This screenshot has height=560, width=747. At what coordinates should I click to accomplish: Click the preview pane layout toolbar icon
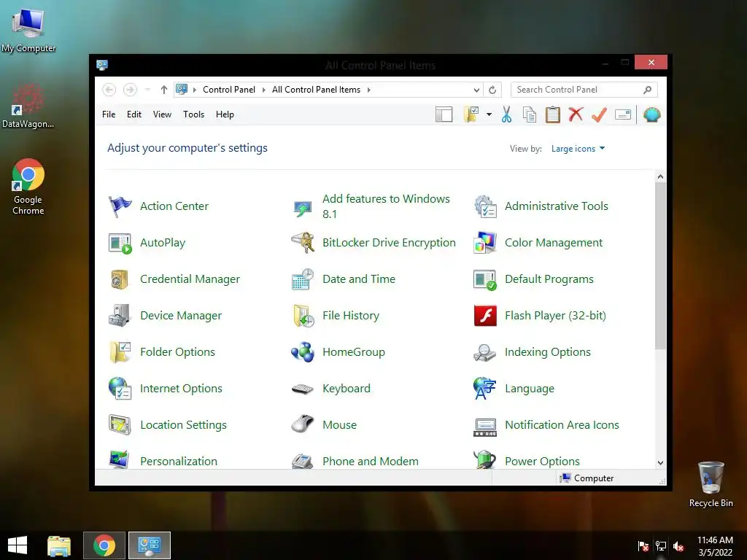coord(444,114)
